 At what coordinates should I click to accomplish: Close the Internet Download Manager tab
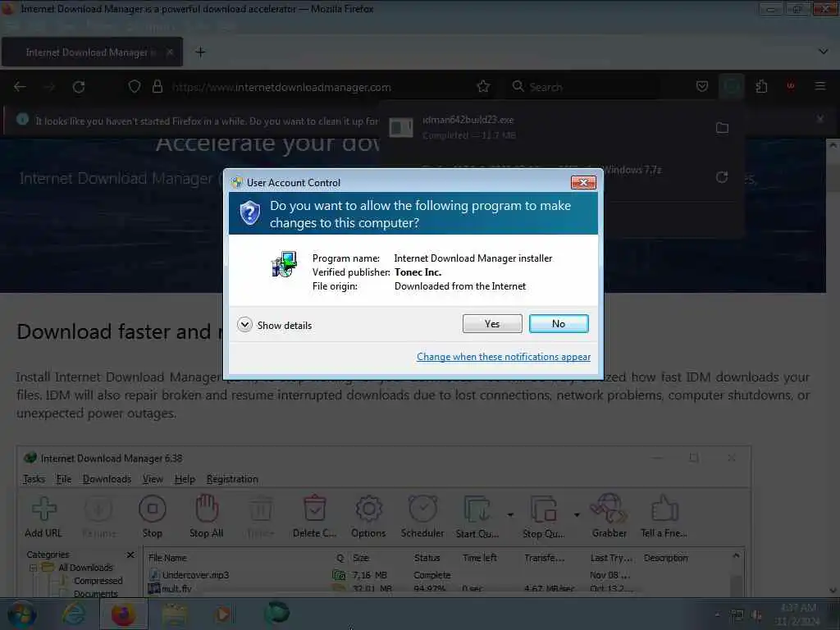pyautogui.click(x=169, y=52)
